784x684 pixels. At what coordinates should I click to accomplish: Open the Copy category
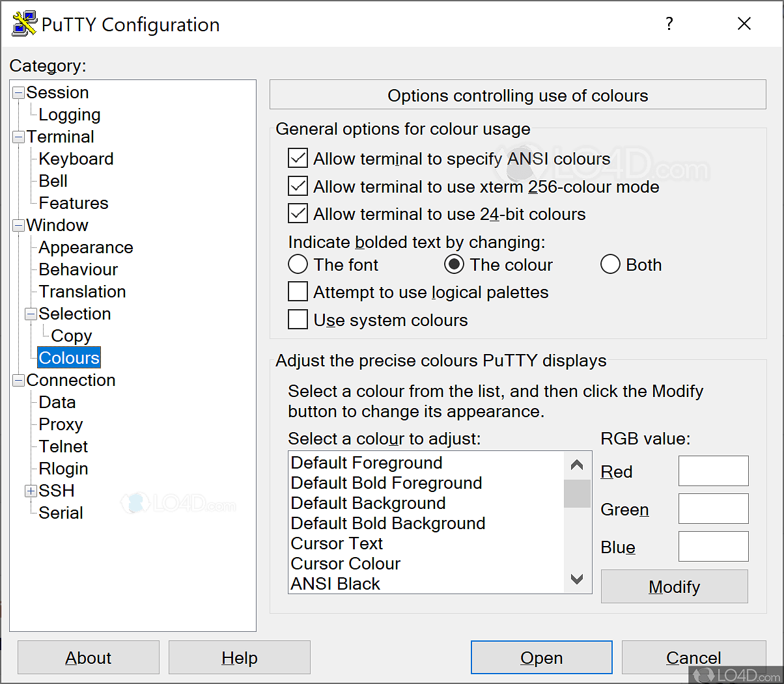[x=72, y=336]
